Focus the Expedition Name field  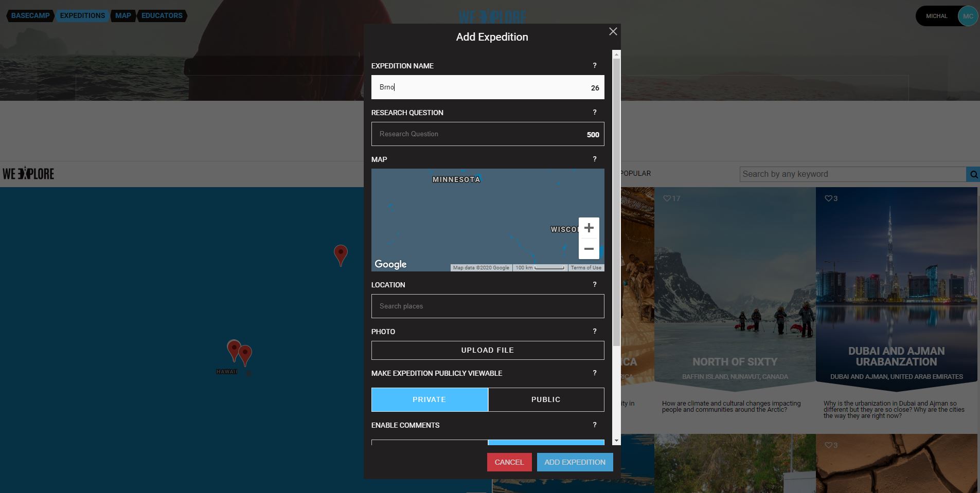pos(488,87)
